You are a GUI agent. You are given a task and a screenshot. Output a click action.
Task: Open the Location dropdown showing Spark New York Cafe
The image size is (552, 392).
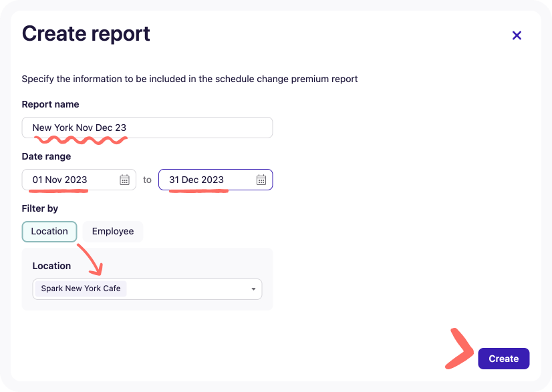click(x=147, y=288)
